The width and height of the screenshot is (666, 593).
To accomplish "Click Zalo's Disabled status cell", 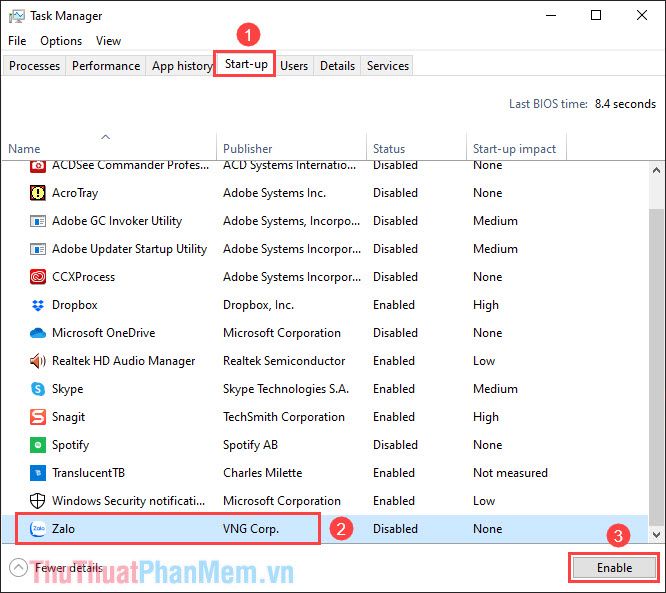I will (395, 529).
